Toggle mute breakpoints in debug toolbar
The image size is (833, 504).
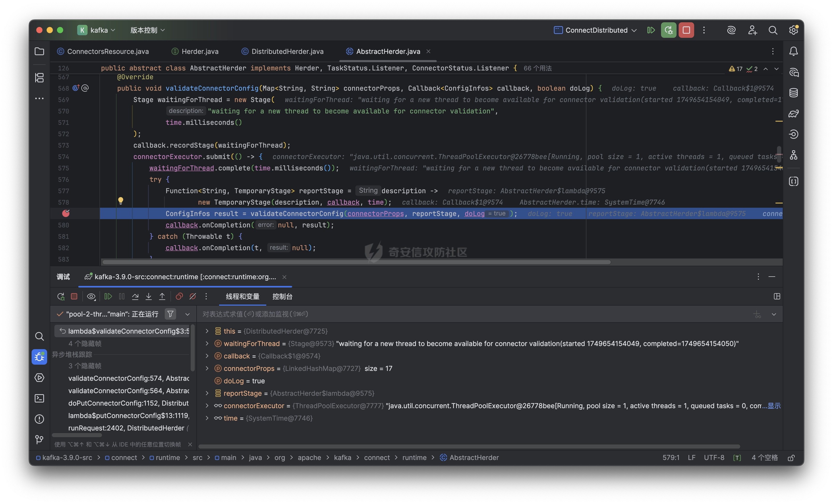[193, 297]
